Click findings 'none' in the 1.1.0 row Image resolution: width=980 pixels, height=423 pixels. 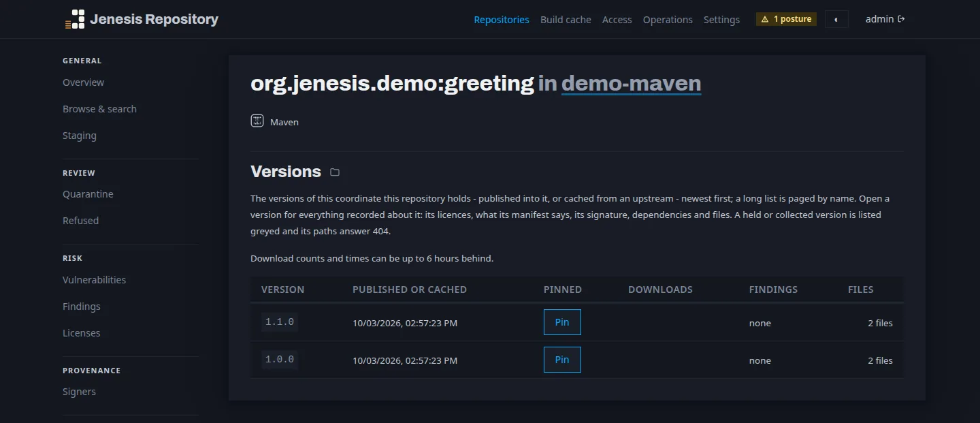coord(760,323)
